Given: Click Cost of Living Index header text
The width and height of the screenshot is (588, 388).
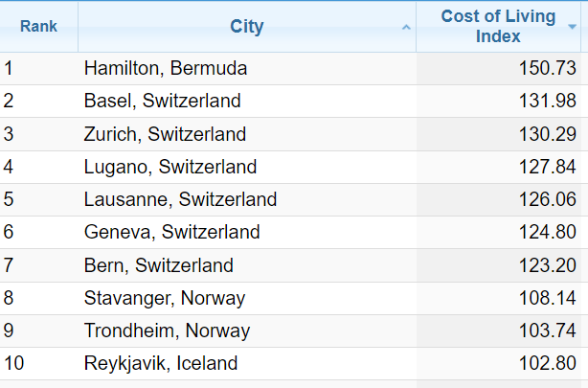Looking at the screenshot, I should click(497, 27).
